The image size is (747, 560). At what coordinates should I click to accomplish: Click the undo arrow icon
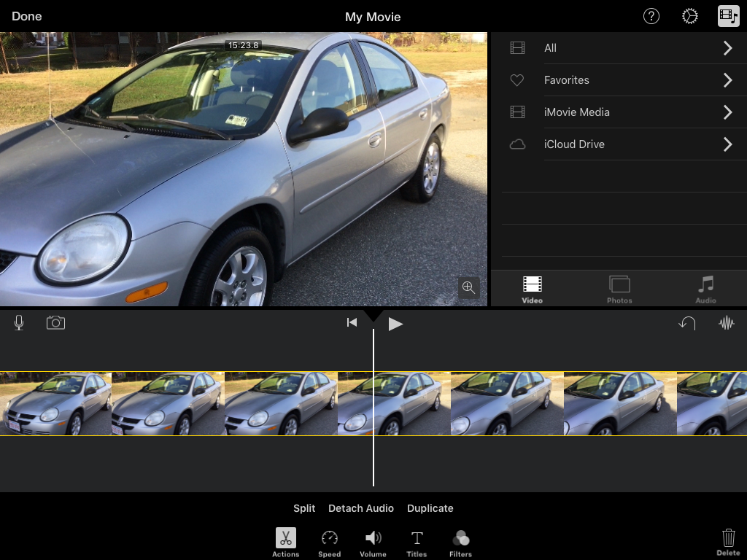coord(687,323)
